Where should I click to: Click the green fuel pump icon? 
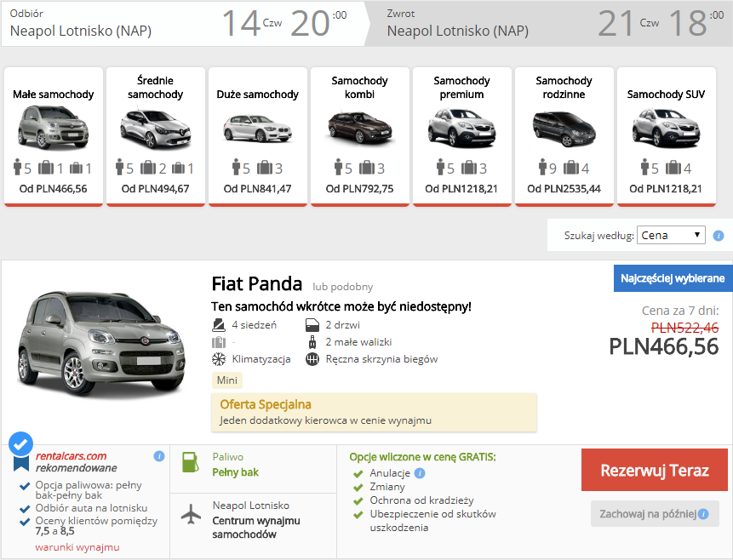pos(189,462)
